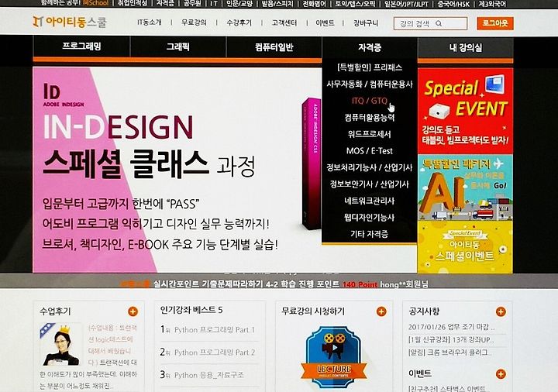Click the Special EVENT red banner
Image resolution: width=558 pixels, height=392 pixels.
pyautogui.click(x=466, y=111)
